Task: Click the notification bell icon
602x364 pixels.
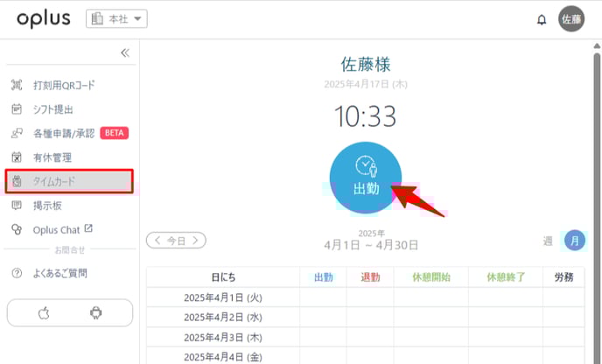Action: tap(542, 19)
